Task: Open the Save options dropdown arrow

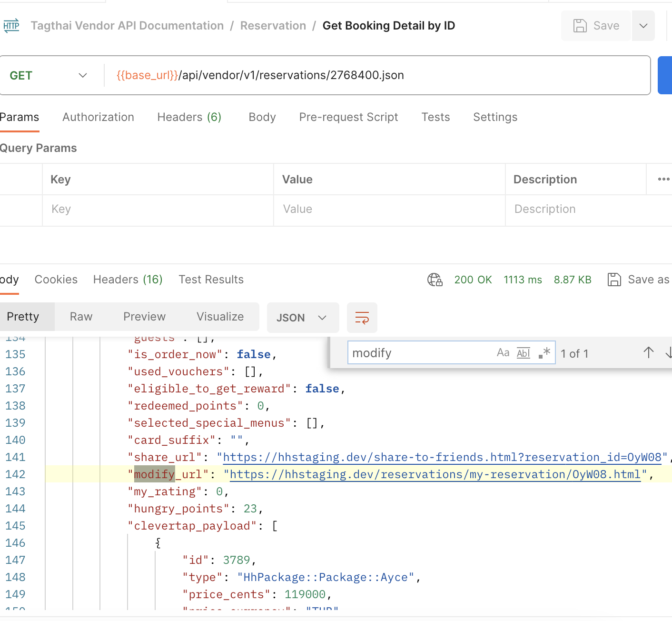Action: pos(643,26)
